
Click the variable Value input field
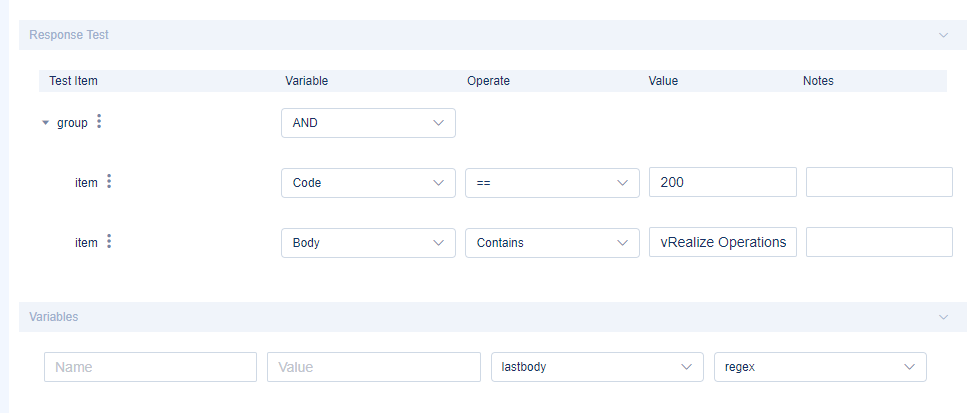point(374,367)
